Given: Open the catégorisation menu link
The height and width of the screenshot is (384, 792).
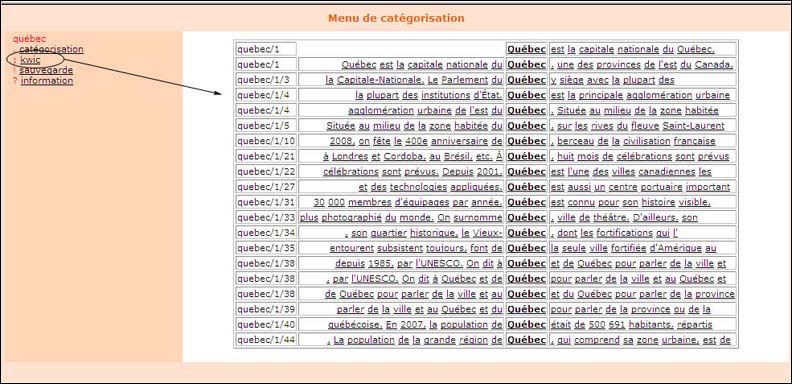Looking at the screenshot, I should [52, 50].
